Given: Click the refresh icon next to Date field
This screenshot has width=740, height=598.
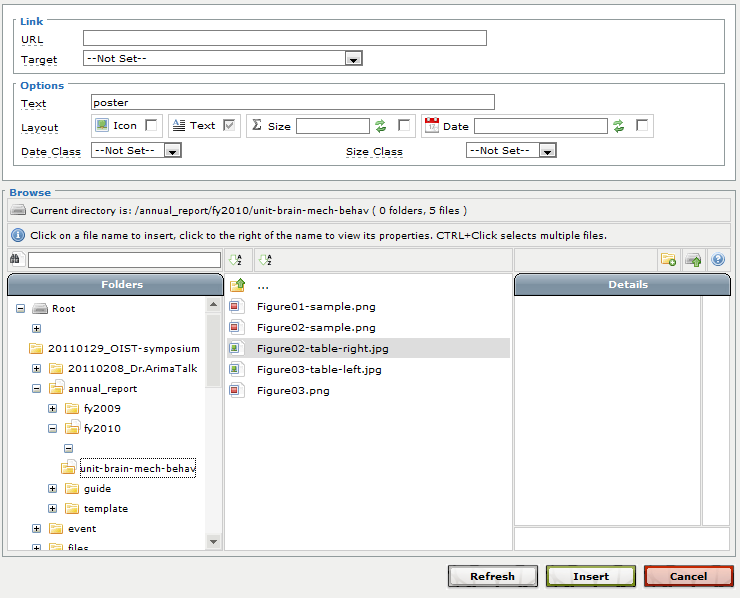Looking at the screenshot, I should point(619,126).
